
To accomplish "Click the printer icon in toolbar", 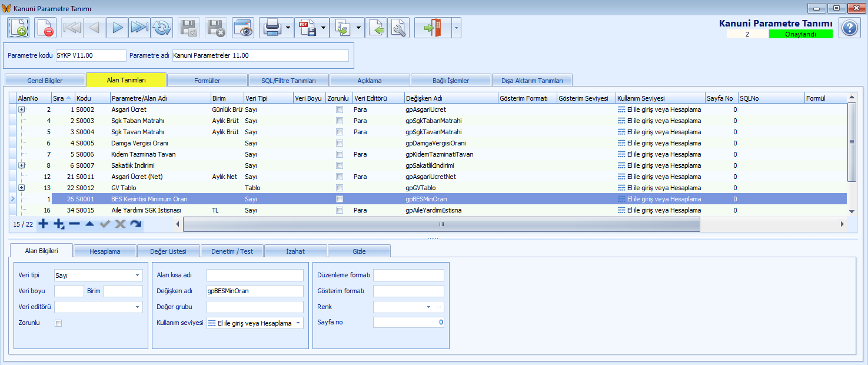I will pyautogui.click(x=271, y=28).
